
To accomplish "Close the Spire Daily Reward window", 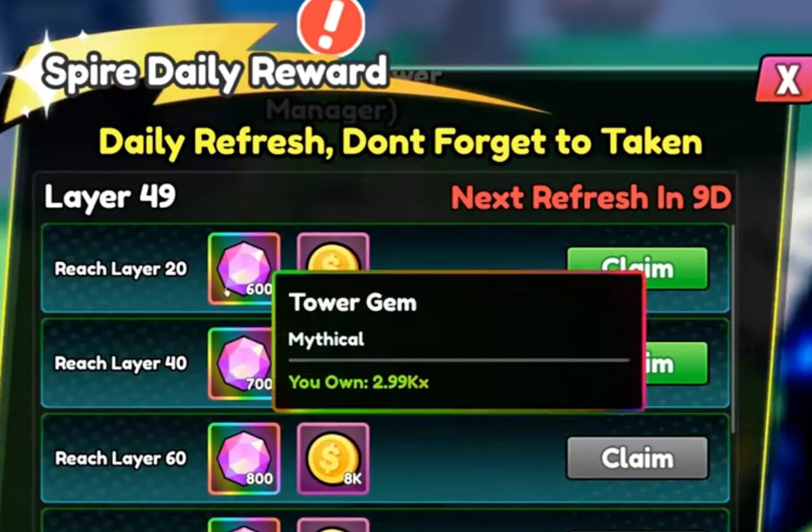I will 785,80.
